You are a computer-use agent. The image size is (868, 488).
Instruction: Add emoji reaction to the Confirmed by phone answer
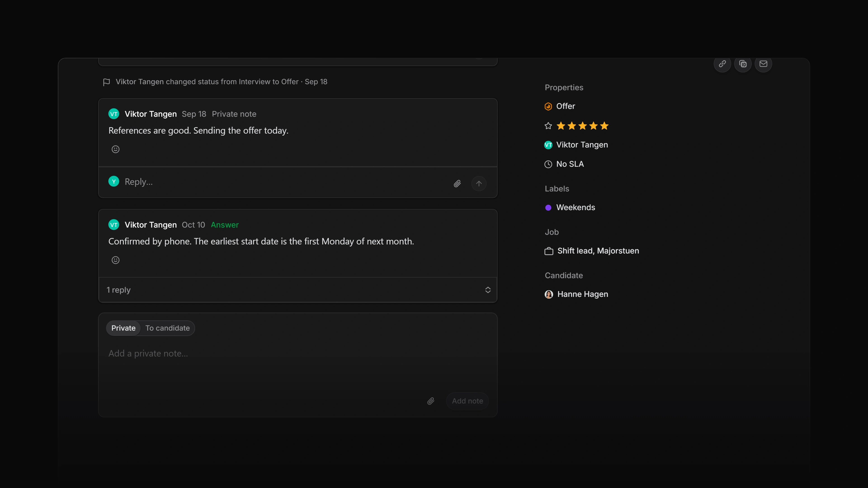click(116, 260)
